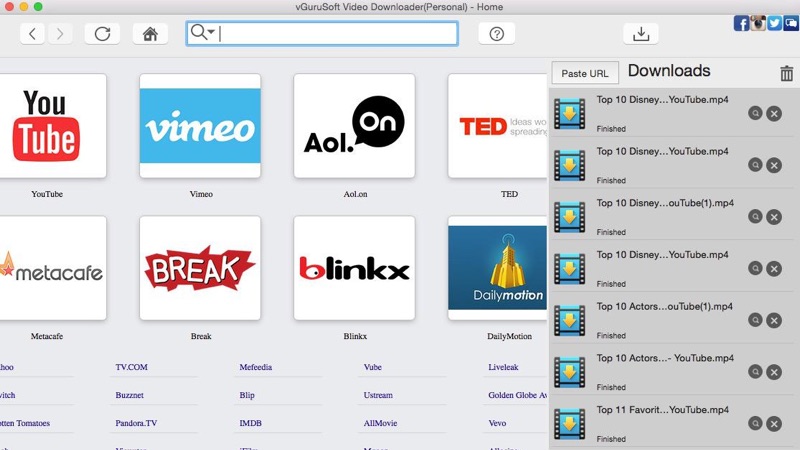Click file icon for Top 10 Disney...ouTube(1).mp4
Viewport: 800px width, 450px height.
569,217
